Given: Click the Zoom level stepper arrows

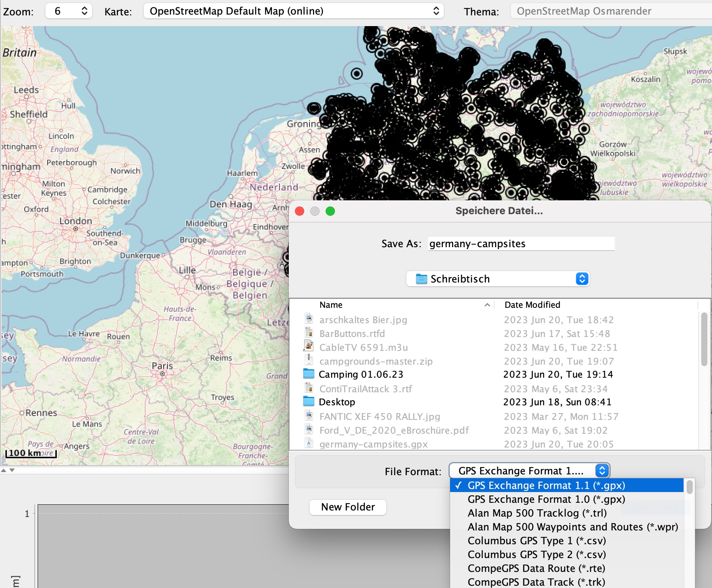Looking at the screenshot, I should (84, 11).
